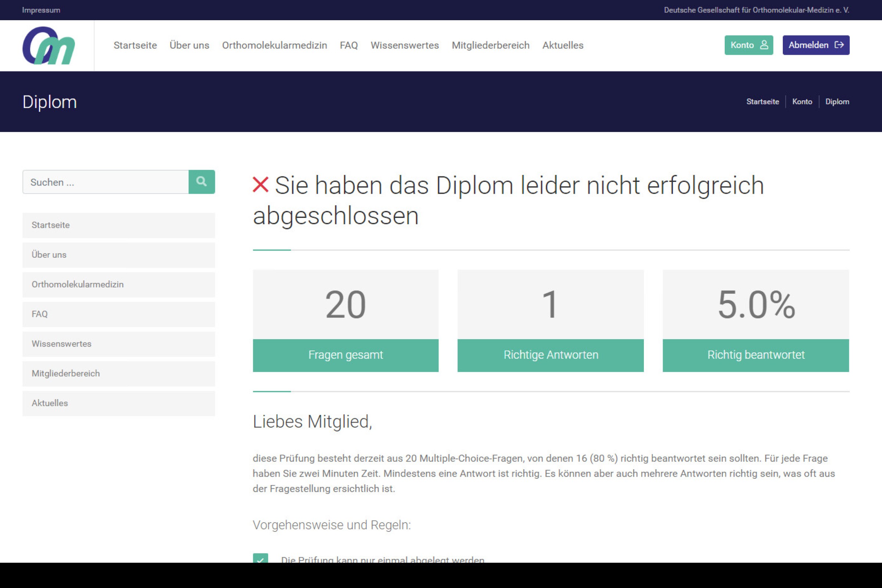Click the Fragen gesamt stat tile
The width and height of the screenshot is (882, 588).
(x=345, y=320)
